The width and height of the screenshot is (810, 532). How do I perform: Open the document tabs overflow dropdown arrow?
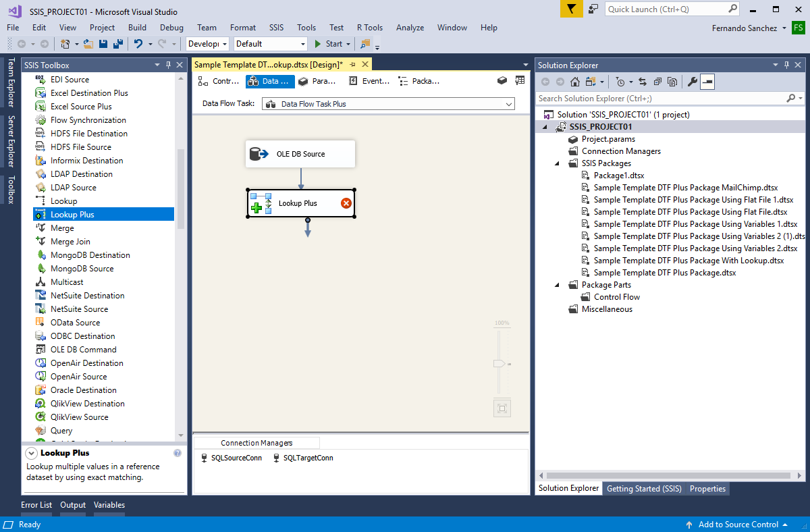(x=526, y=65)
